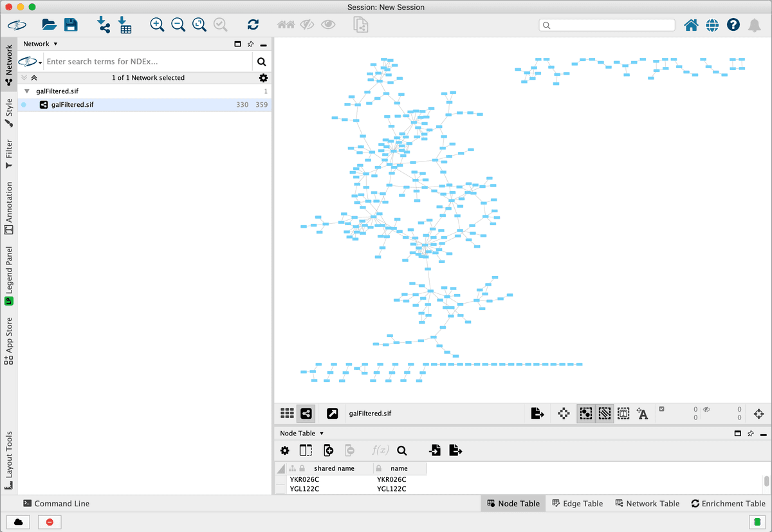Float the Node Table panel
The width and height of the screenshot is (772, 532).
(737, 434)
